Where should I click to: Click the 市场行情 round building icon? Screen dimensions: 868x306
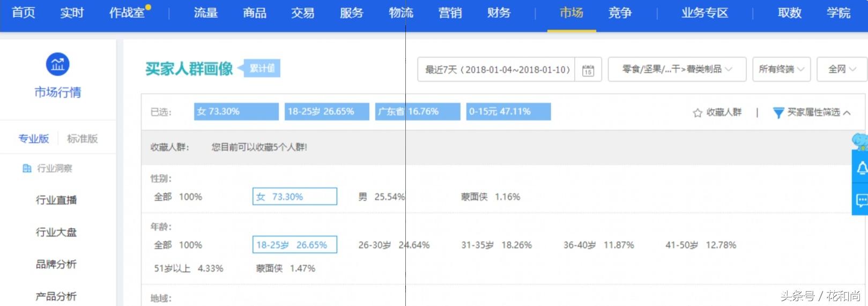[57, 64]
